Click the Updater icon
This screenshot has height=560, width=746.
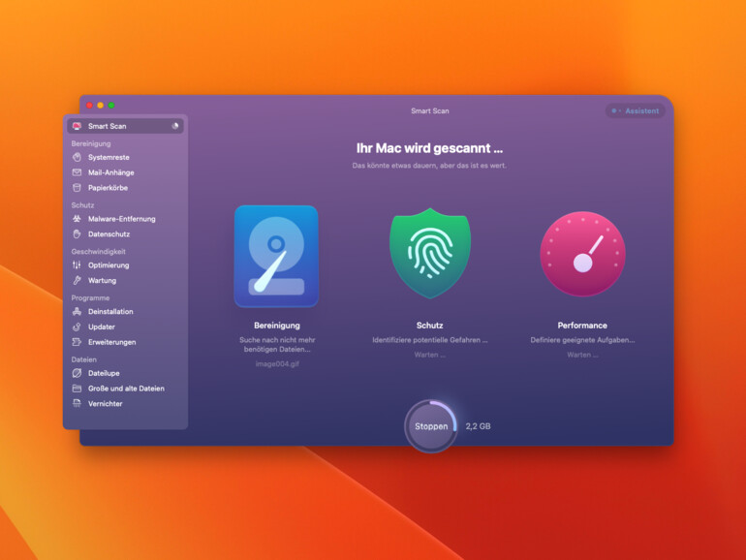coord(78,327)
